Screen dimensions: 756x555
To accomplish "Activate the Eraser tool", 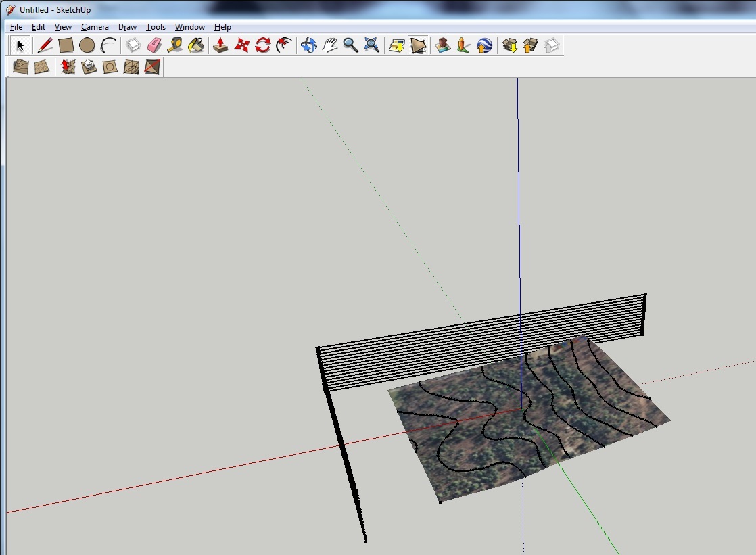I will (155, 45).
